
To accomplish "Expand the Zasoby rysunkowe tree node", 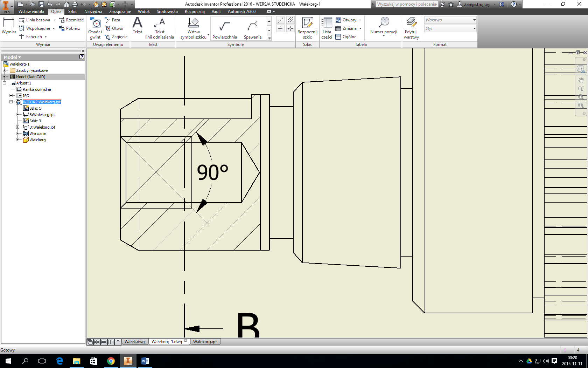I will [5, 70].
